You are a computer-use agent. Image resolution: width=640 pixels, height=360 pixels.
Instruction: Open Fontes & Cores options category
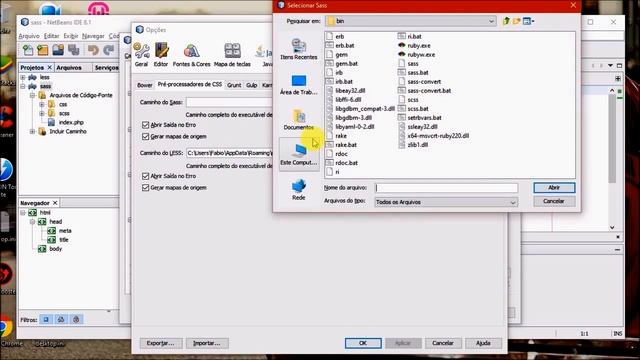[x=191, y=55]
